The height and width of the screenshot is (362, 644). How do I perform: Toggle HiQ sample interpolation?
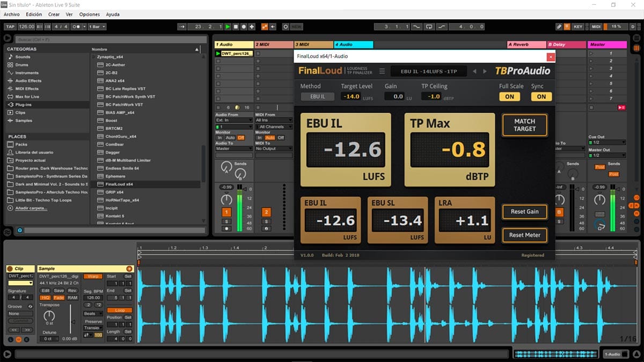coord(45,298)
